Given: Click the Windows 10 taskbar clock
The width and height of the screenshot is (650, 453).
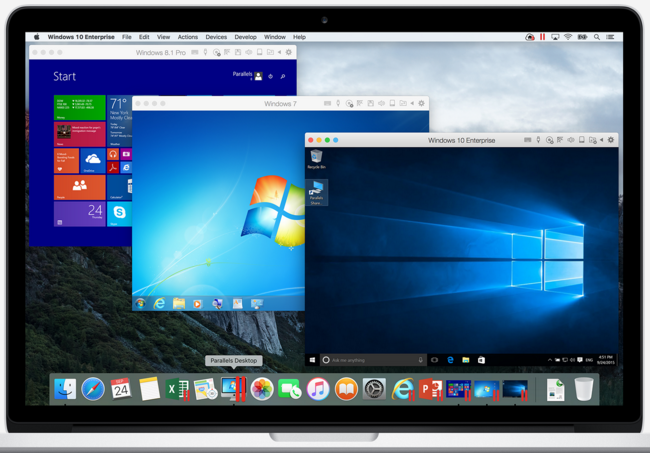Looking at the screenshot, I should 606,360.
